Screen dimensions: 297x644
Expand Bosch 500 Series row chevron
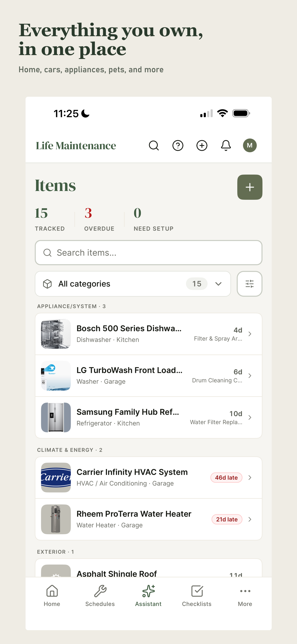[250, 334]
